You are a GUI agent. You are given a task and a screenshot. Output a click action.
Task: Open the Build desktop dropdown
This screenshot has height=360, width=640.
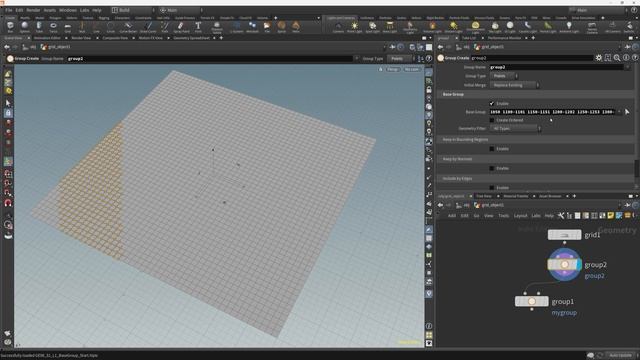coord(133,10)
